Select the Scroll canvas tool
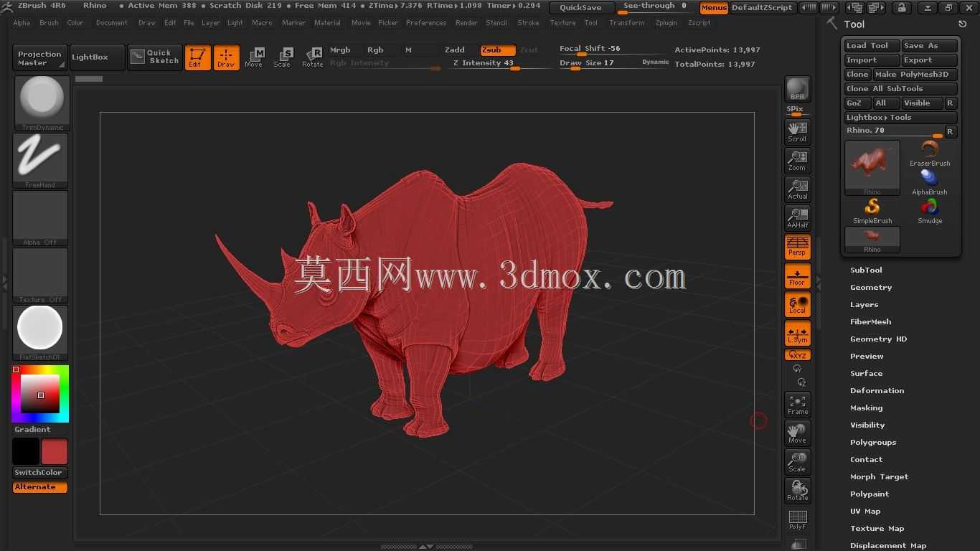Screen dimensions: 980x551 point(798,131)
